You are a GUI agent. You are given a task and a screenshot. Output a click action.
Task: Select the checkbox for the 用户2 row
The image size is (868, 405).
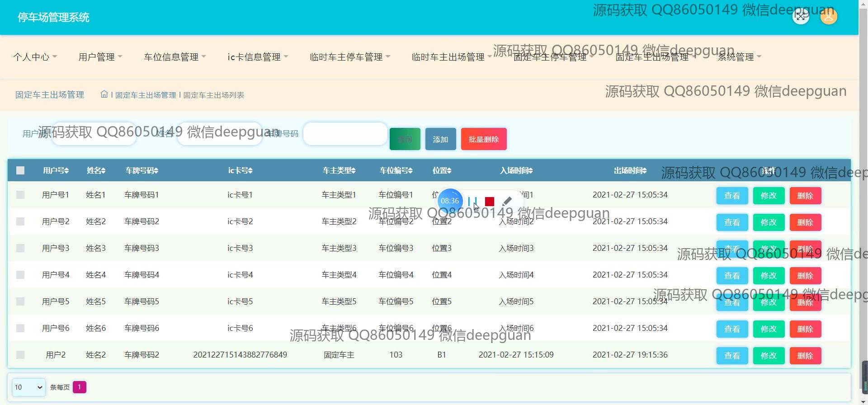[20, 355]
